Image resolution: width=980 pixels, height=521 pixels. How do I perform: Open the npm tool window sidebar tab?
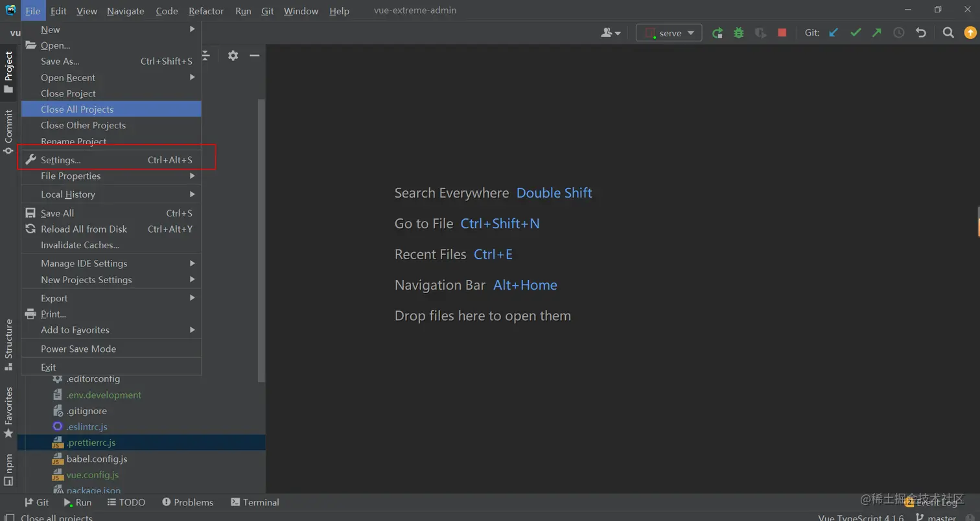point(8,469)
